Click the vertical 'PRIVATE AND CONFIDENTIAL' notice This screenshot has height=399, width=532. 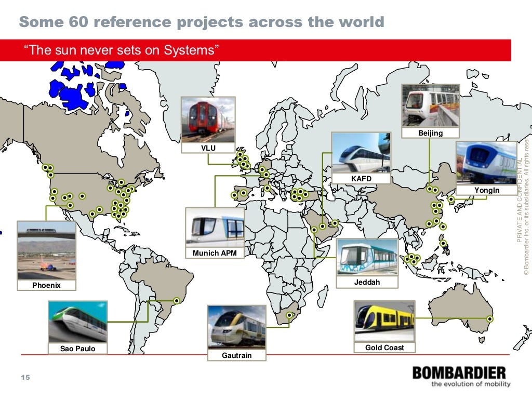tap(519, 200)
